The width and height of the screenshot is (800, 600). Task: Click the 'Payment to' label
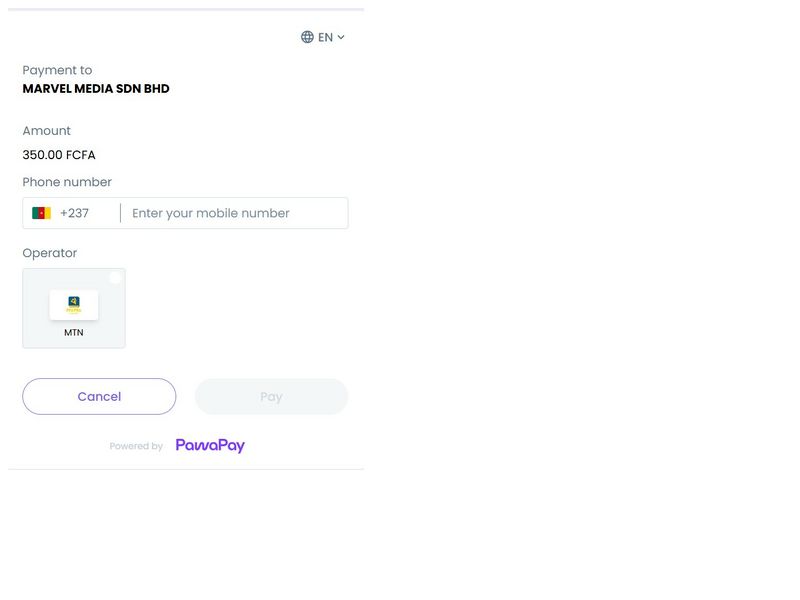click(57, 70)
